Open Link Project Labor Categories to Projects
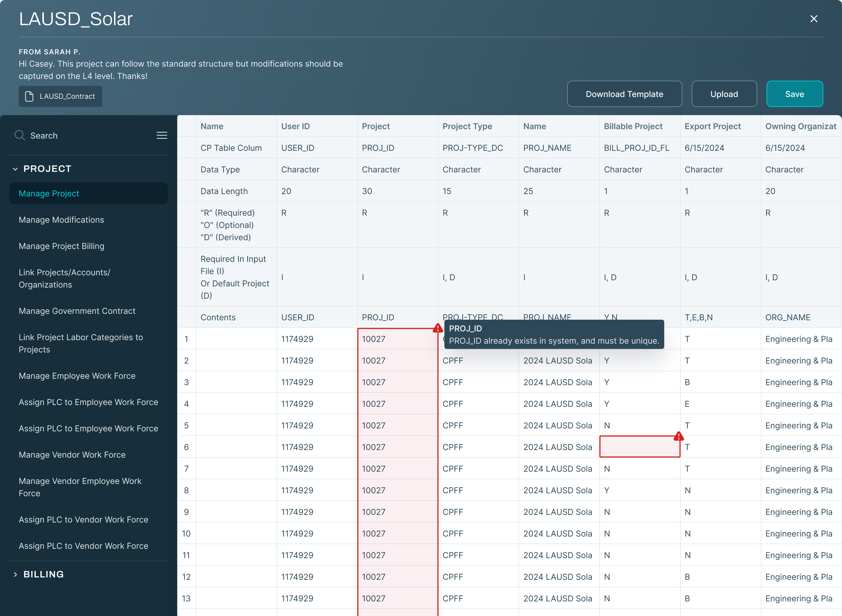Image resolution: width=842 pixels, height=616 pixels. pos(81,343)
